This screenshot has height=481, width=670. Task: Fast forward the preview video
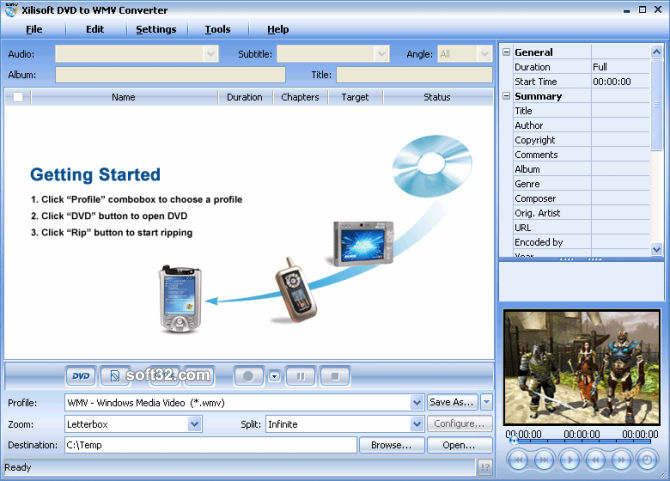click(621, 460)
